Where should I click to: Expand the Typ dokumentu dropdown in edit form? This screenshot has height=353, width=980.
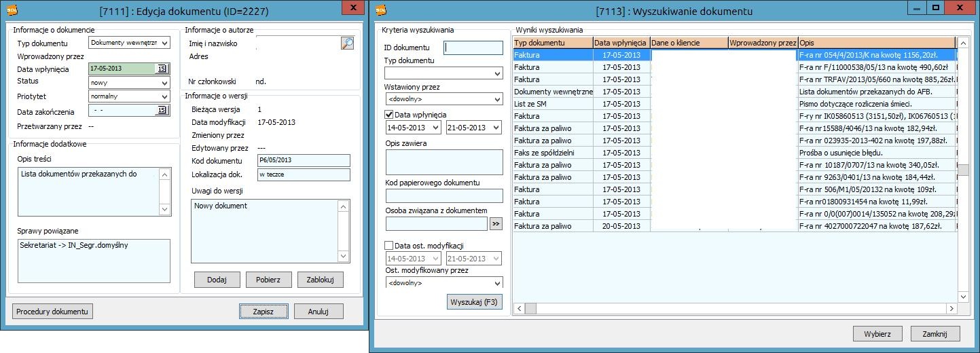tap(164, 43)
